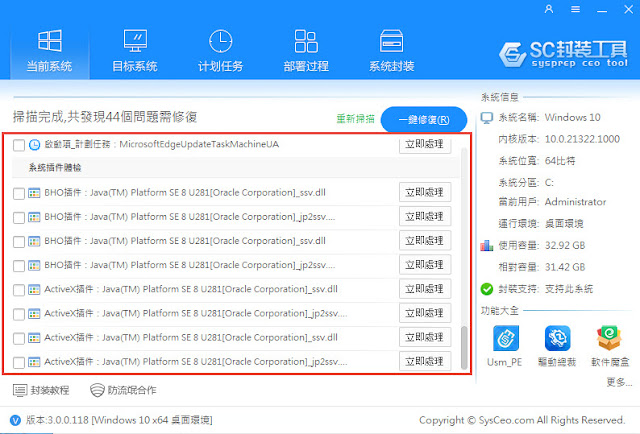Open the 系统封装 tab
The width and height of the screenshot is (640, 434).
(391, 51)
